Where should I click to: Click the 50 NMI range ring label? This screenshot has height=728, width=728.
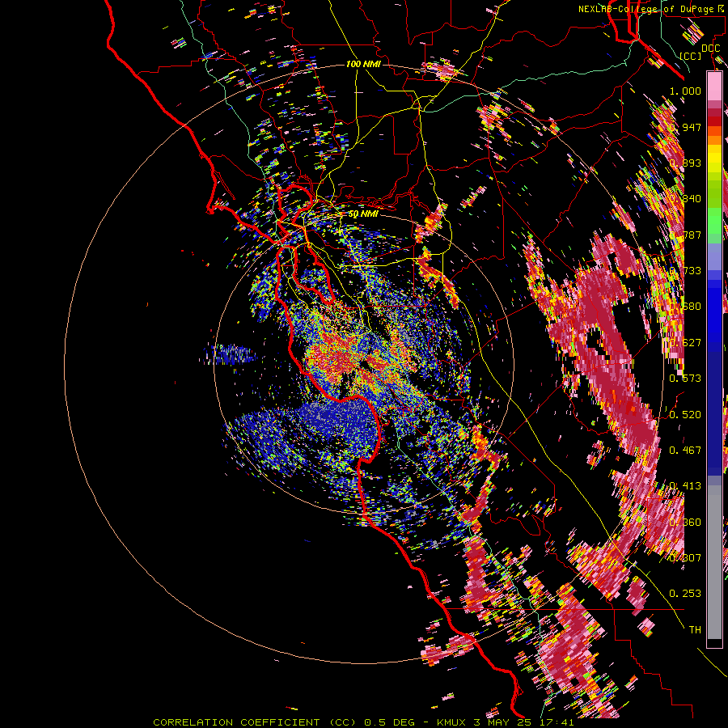[363, 214]
